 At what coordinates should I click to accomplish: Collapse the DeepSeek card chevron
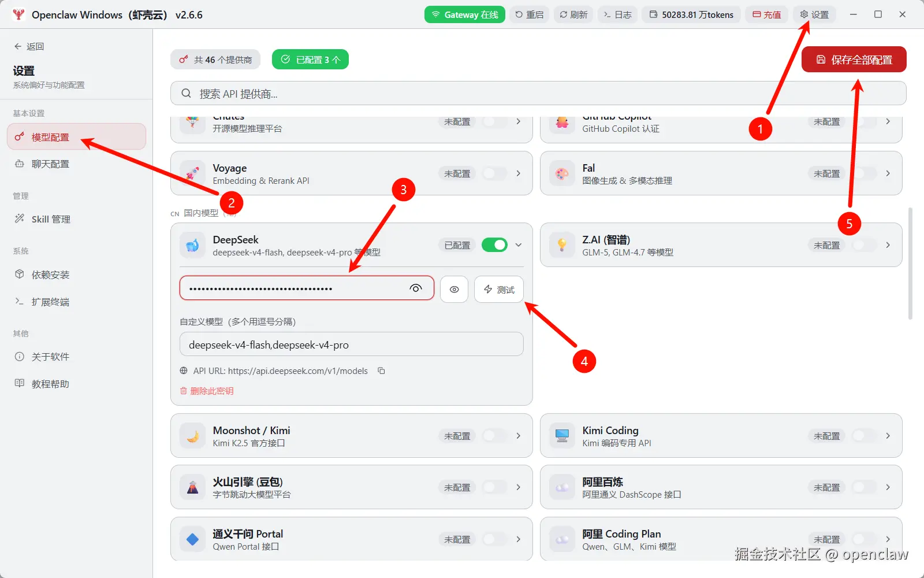[519, 245]
